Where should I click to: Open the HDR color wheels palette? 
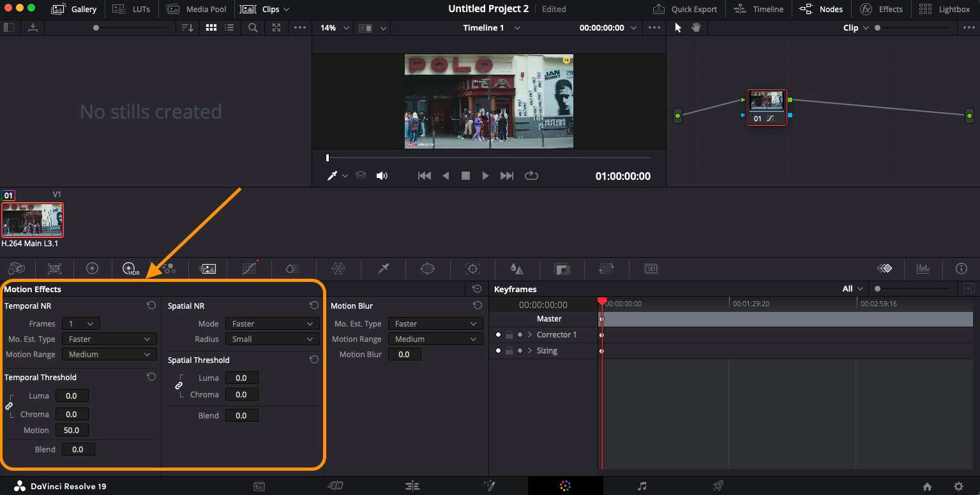(x=130, y=269)
